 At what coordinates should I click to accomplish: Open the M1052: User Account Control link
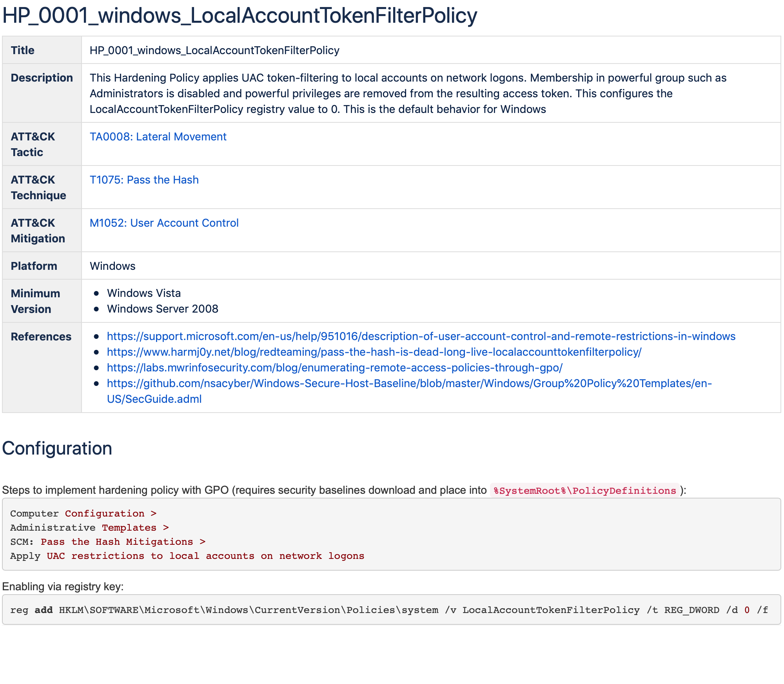pyautogui.click(x=164, y=223)
